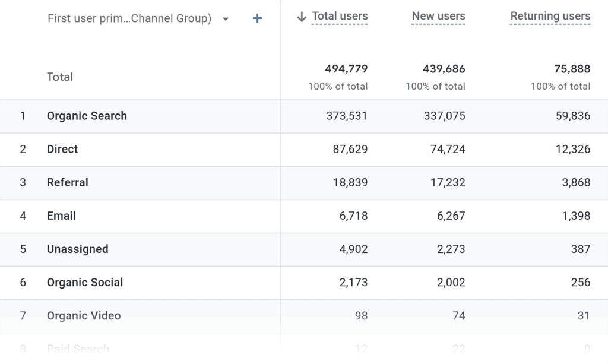Viewport: 608px width, 364px height.
Task: Sort table by Returning users column
Action: pyautogui.click(x=550, y=17)
